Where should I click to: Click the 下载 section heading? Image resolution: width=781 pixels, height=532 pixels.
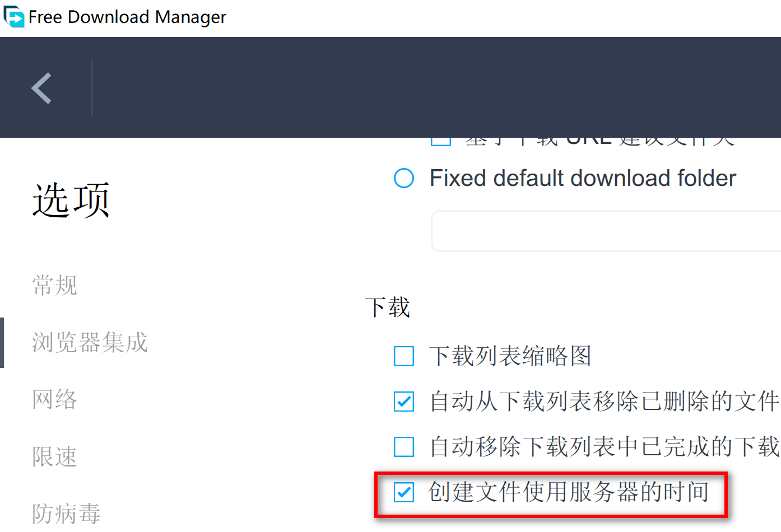coord(388,307)
